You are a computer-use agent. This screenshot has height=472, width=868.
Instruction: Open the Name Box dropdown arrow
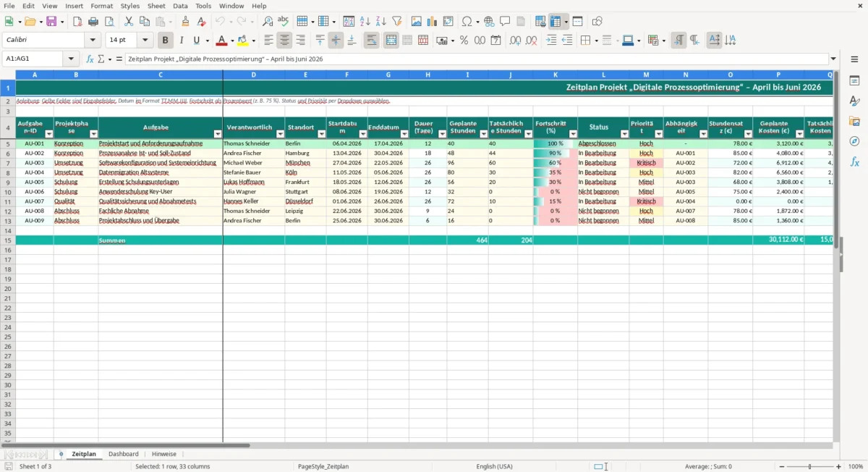pyautogui.click(x=71, y=59)
